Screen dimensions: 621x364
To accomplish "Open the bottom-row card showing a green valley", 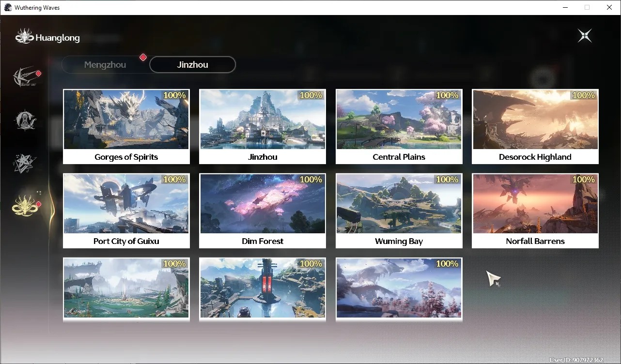I will tap(126, 289).
